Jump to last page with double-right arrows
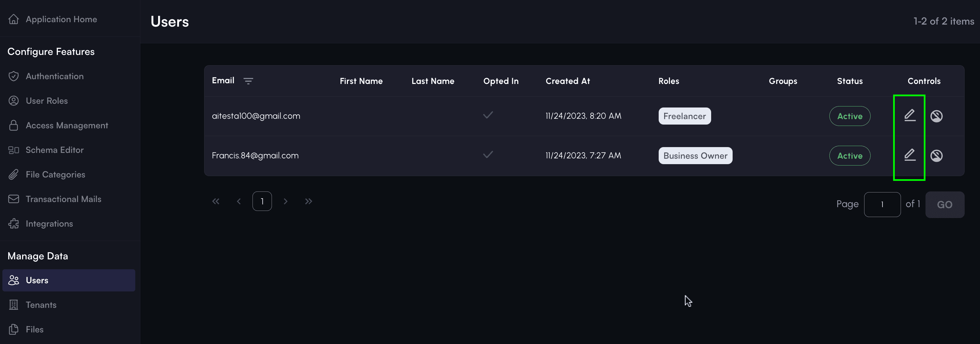The image size is (980, 344). [x=308, y=201]
